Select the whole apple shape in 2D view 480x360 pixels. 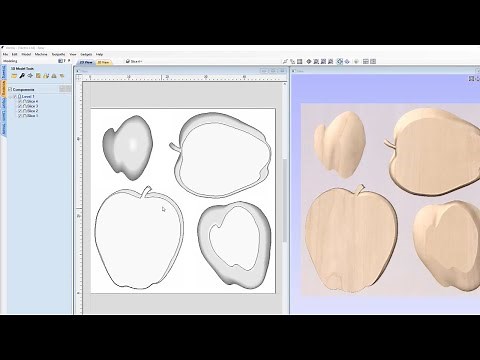139,238
